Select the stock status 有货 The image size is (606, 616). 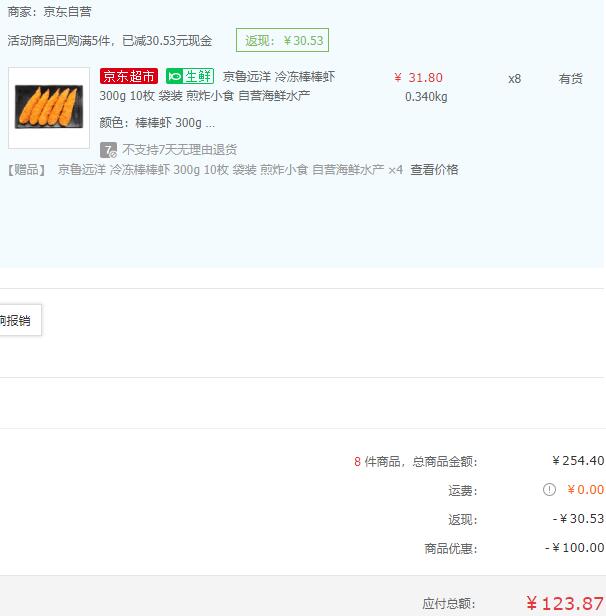coord(570,79)
